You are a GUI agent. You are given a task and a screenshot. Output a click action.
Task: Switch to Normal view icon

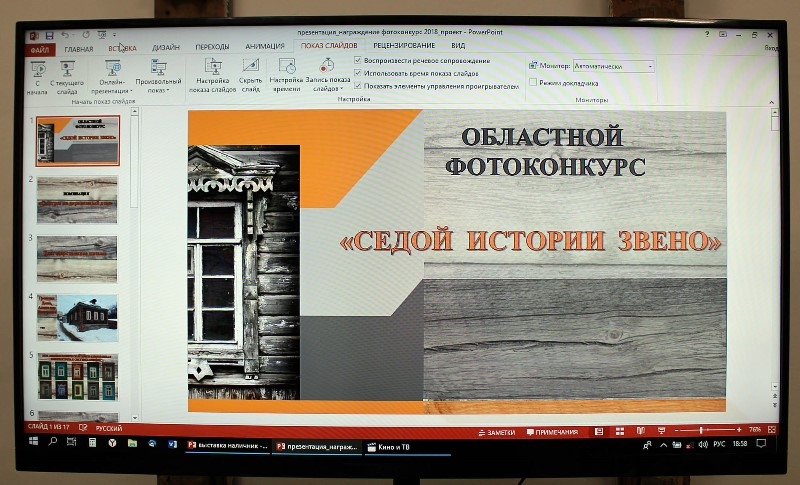coord(599,431)
